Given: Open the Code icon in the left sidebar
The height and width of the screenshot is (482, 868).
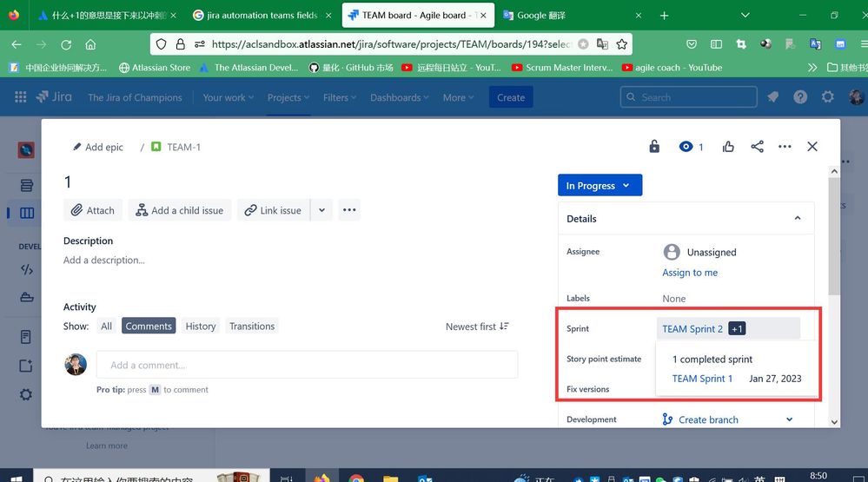Looking at the screenshot, I should (x=27, y=269).
